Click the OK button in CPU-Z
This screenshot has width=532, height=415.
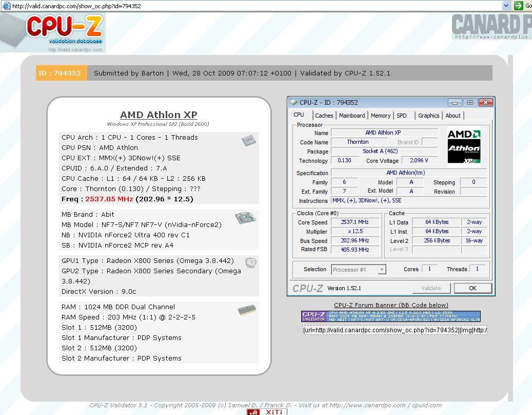tap(472, 288)
